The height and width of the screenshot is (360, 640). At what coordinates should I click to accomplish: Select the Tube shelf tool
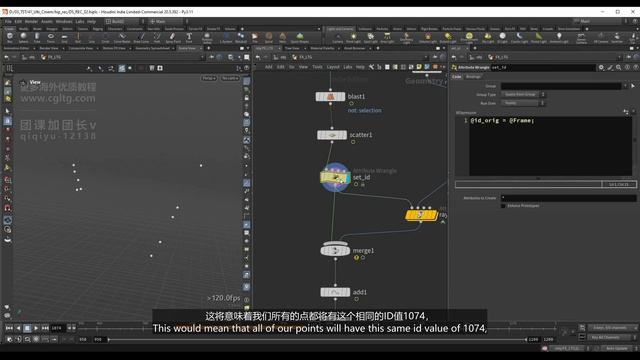[37, 38]
